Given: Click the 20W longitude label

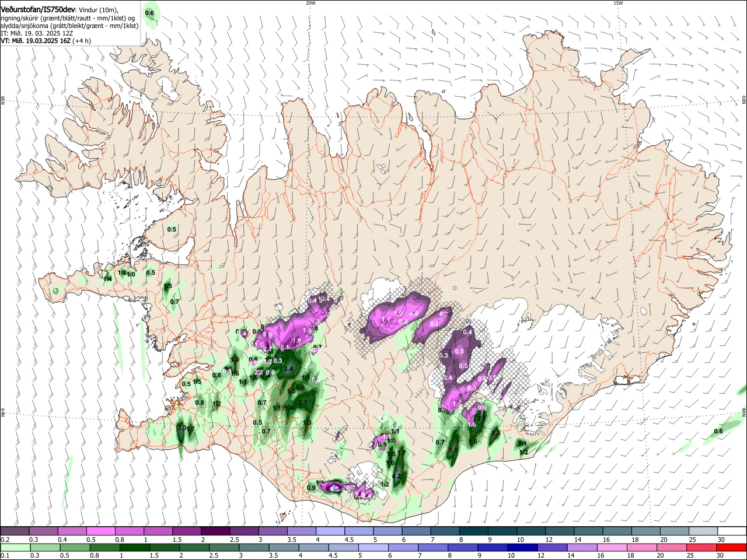Looking at the screenshot, I should tap(310, 3).
